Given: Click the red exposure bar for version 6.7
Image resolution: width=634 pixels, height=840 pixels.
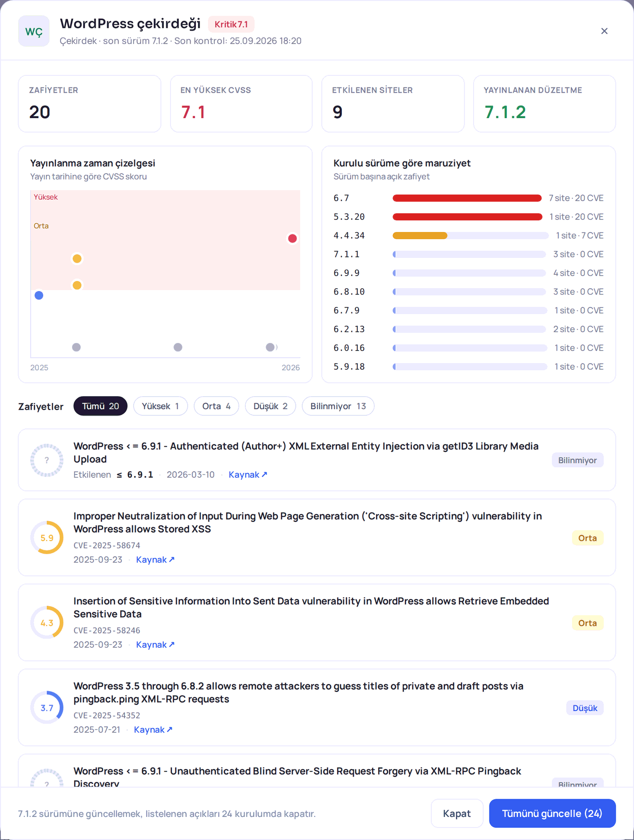Looking at the screenshot, I should (467, 198).
